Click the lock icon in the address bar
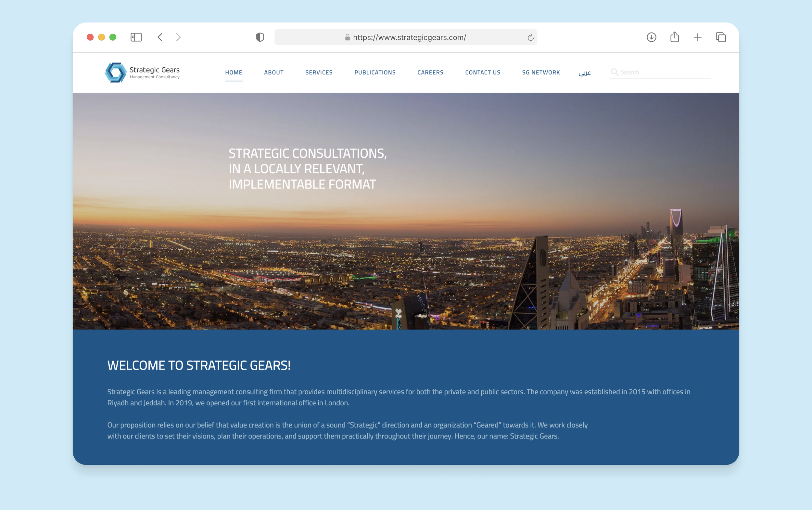 (x=347, y=37)
